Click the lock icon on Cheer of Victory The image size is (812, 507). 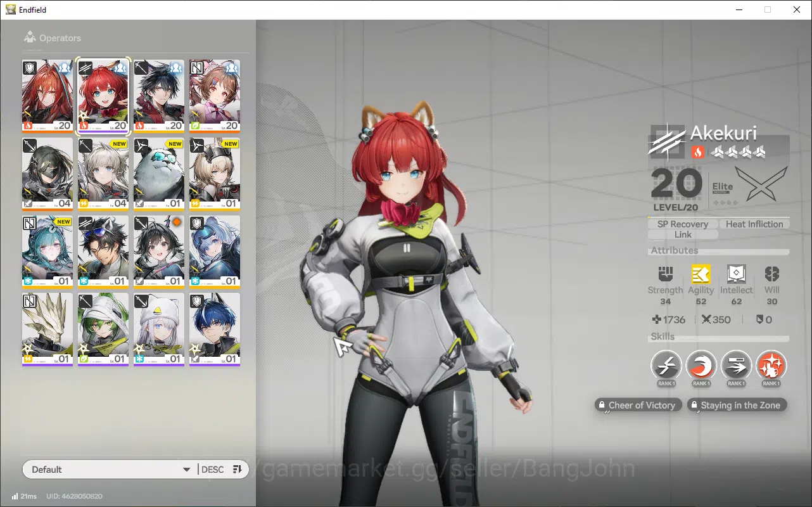pos(601,406)
